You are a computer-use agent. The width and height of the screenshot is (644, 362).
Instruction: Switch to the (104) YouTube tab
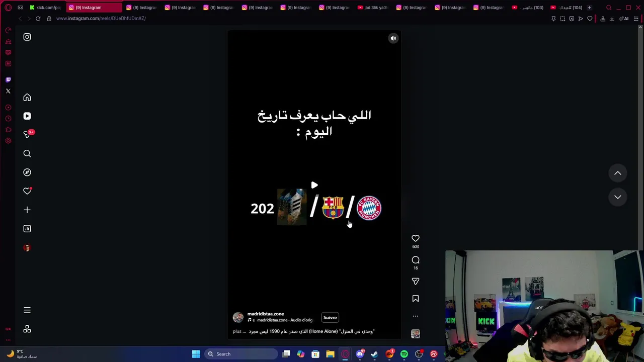tap(567, 8)
